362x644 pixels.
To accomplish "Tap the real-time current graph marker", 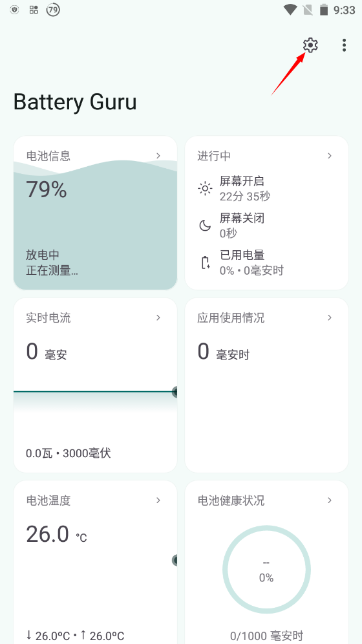I will (175, 392).
